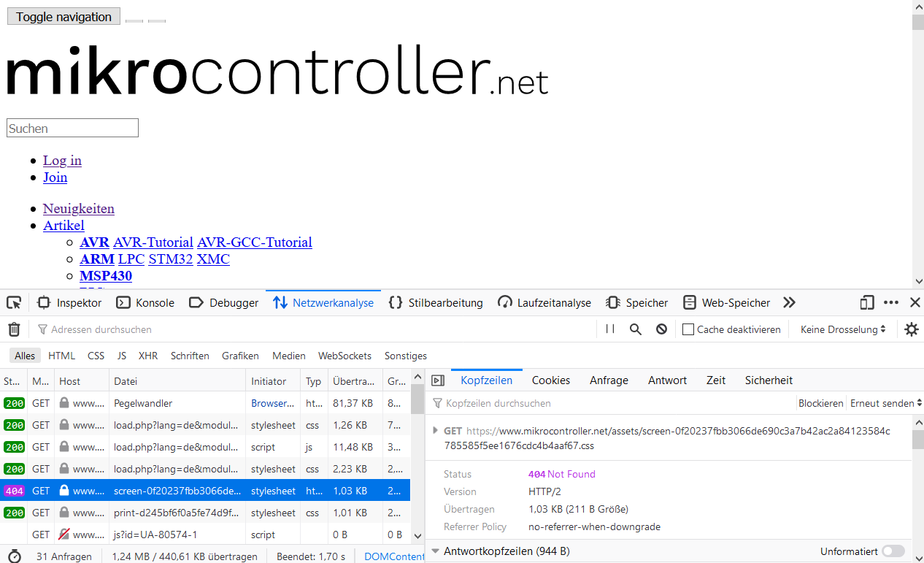Open the Kopfzeilen details tab
This screenshot has width=924, height=563.
(x=487, y=380)
